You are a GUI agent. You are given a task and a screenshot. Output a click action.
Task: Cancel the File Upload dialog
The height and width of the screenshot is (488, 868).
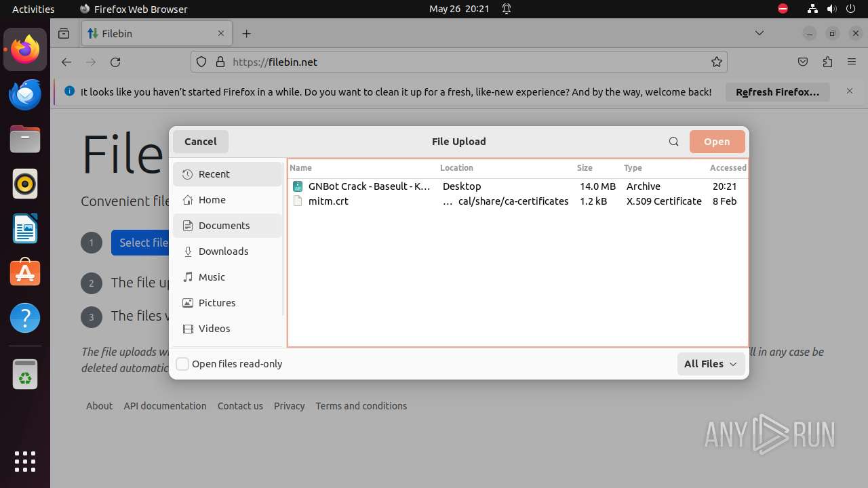(201, 142)
